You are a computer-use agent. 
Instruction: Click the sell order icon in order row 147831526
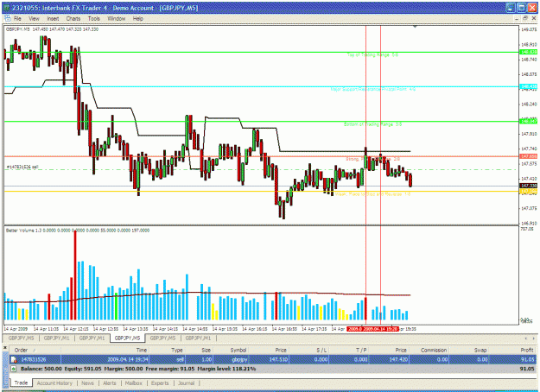click(14, 359)
